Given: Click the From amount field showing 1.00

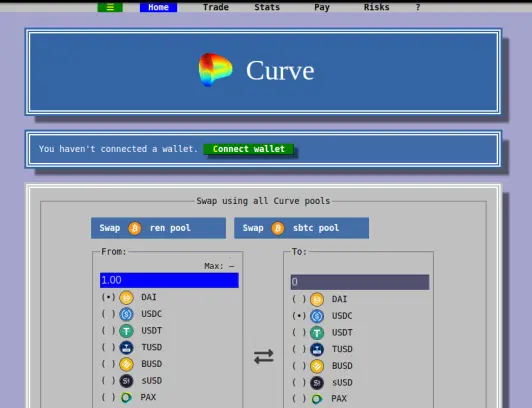Looking at the screenshot, I should pos(169,280).
